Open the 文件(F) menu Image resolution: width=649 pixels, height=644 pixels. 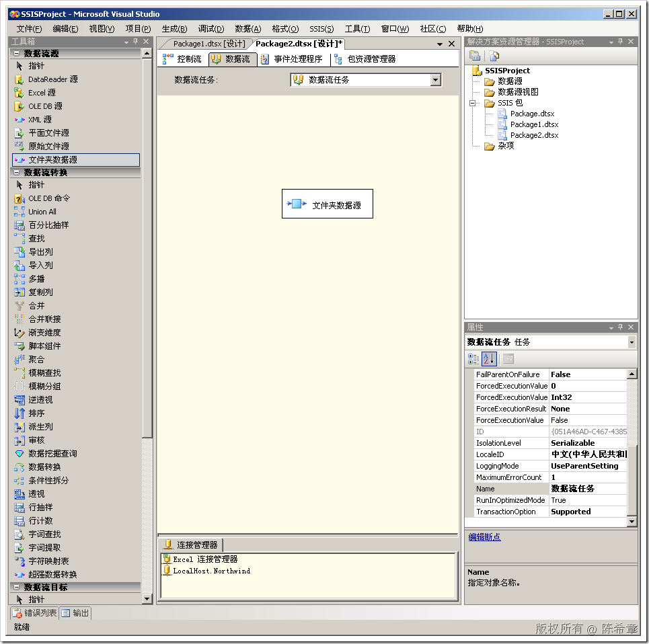coord(29,28)
